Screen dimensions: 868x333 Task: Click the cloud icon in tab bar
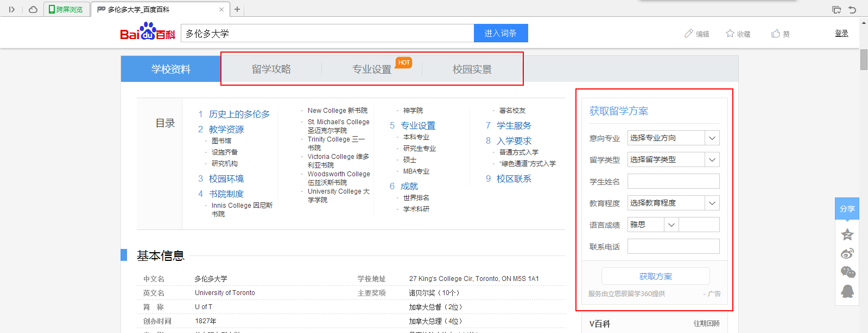point(33,9)
